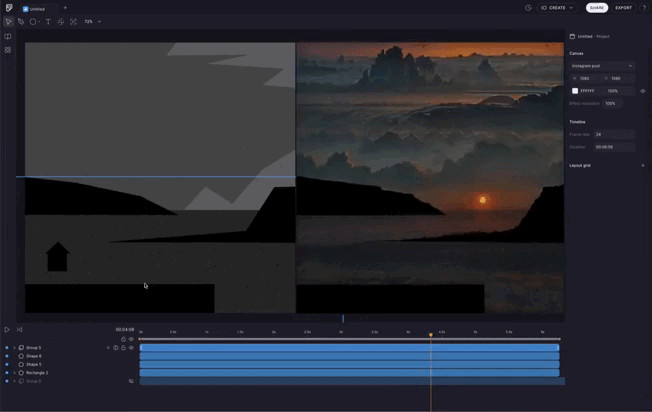The image size is (652, 412).
Task: Toggle lock for all layers in timeline header
Action: tap(123, 339)
